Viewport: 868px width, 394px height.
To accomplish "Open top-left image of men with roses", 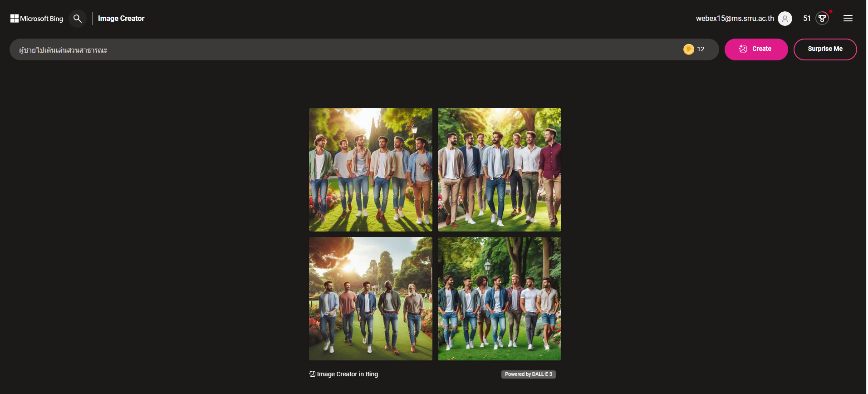I will coord(371,170).
